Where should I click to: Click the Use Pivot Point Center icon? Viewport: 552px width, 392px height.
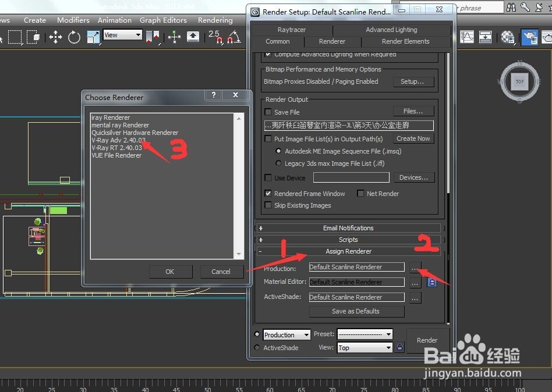point(153,37)
